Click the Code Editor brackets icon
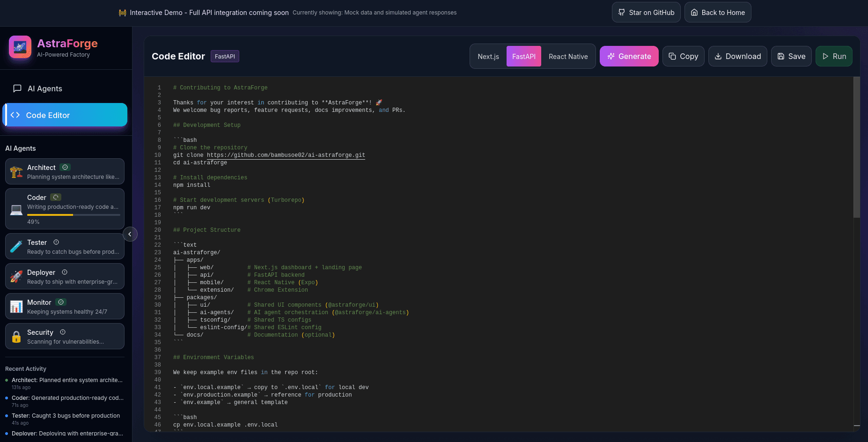 15,115
